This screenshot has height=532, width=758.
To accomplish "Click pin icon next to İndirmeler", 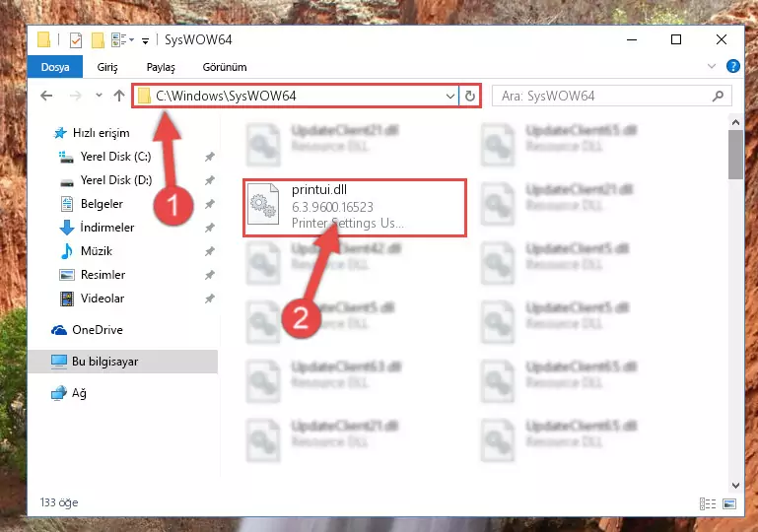I will pyautogui.click(x=209, y=228).
